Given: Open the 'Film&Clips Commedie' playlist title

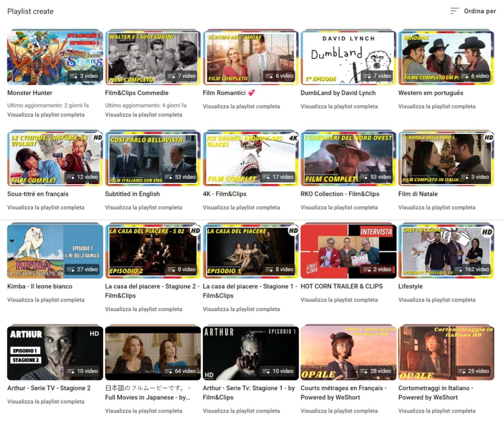Looking at the screenshot, I should tap(137, 93).
